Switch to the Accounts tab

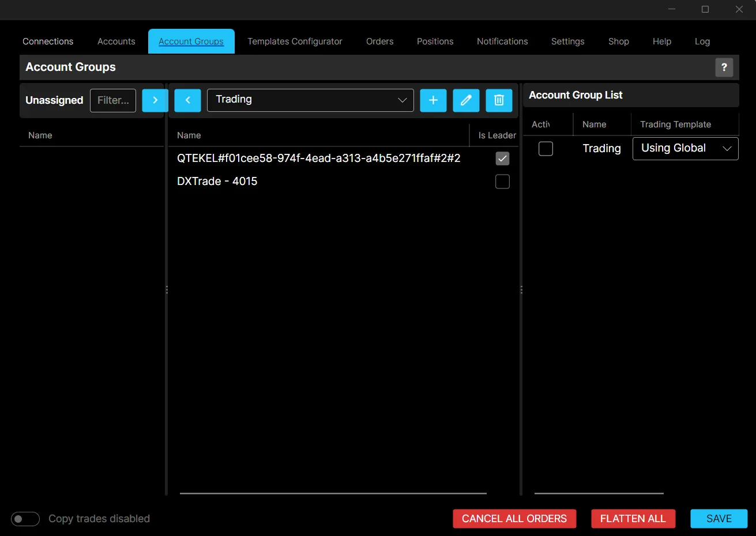pyautogui.click(x=116, y=41)
